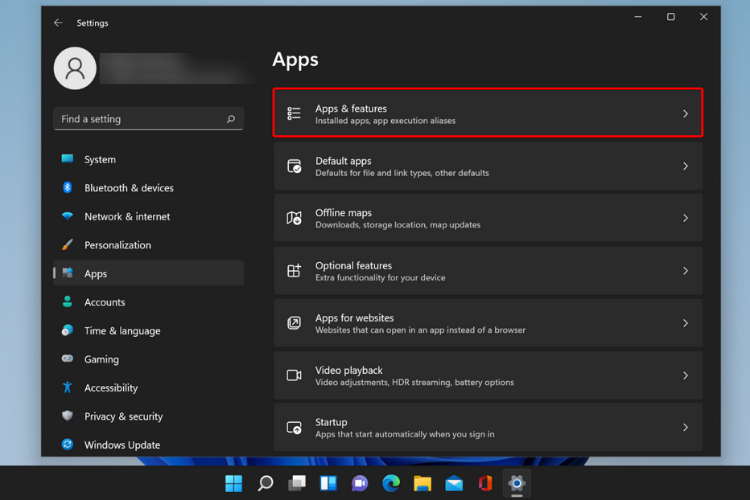The width and height of the screenshot is (750, 500).
Task: Click the Find a setting search box
Action: pos(140,119)
